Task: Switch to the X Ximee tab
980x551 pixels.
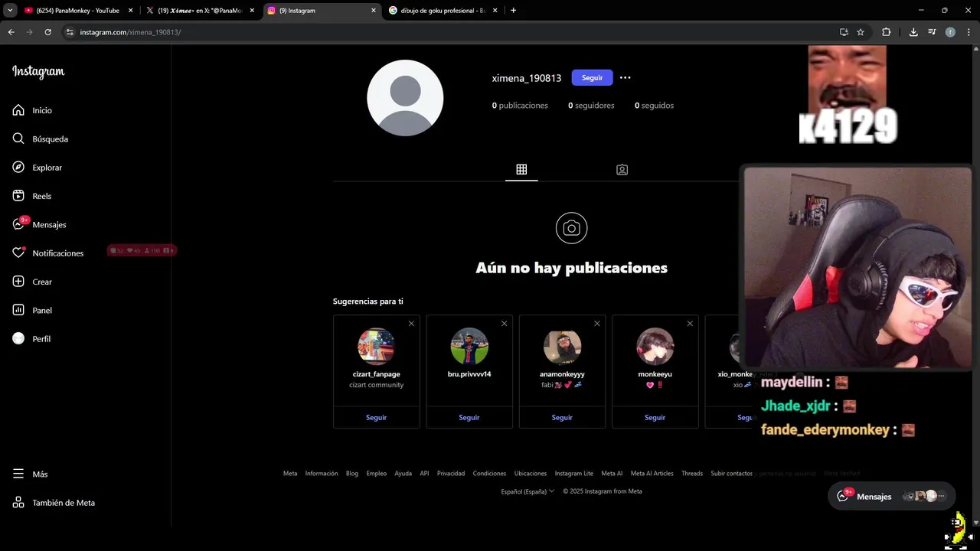Action: [201, 11]
